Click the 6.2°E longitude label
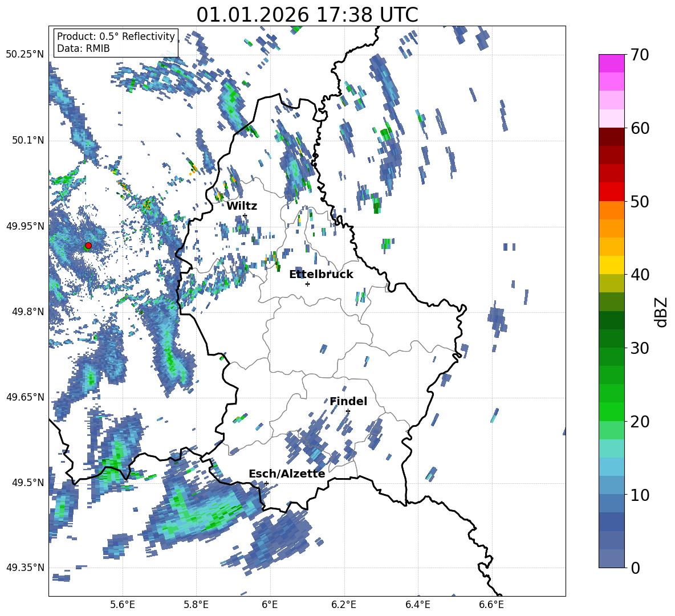 [344, 605]
